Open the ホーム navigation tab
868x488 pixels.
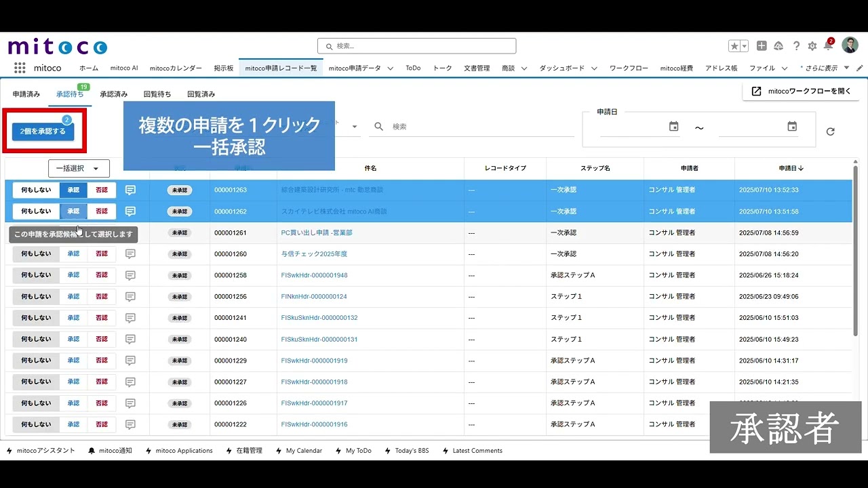[89, 68]
